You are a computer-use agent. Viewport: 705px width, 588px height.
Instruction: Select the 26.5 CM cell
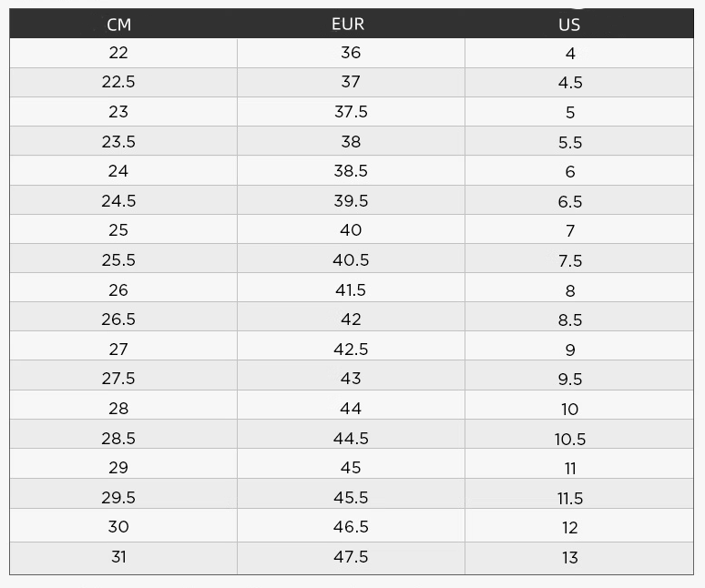[x=118, y=319]
